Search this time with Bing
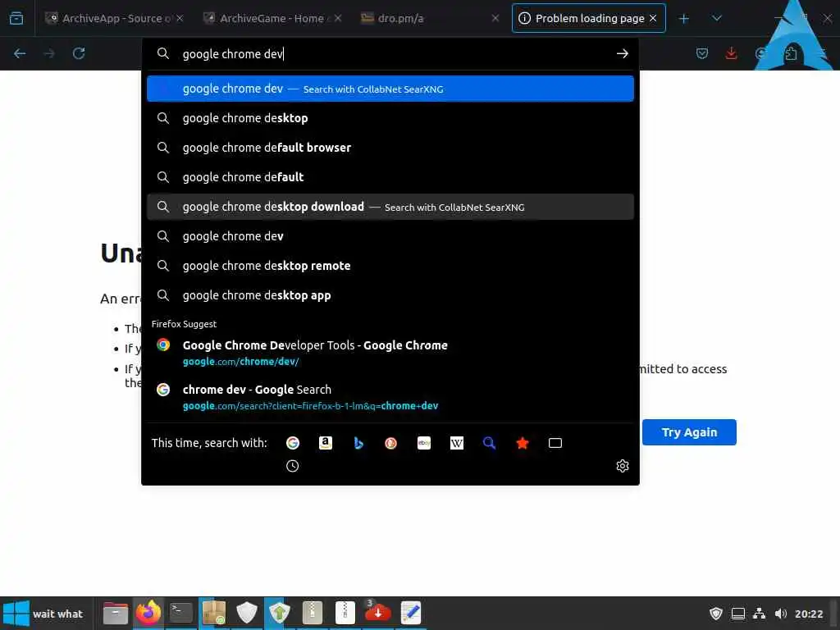840x630 pixels. tap(358, 443)
